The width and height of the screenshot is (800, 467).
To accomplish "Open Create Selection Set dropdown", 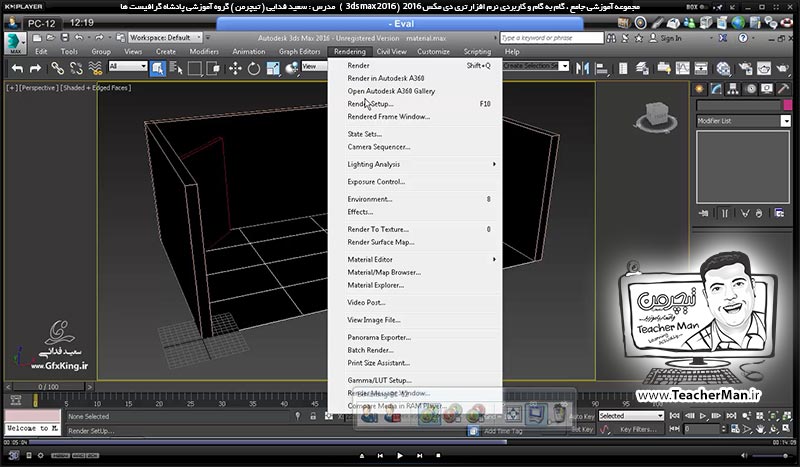I will click(536, 66).
